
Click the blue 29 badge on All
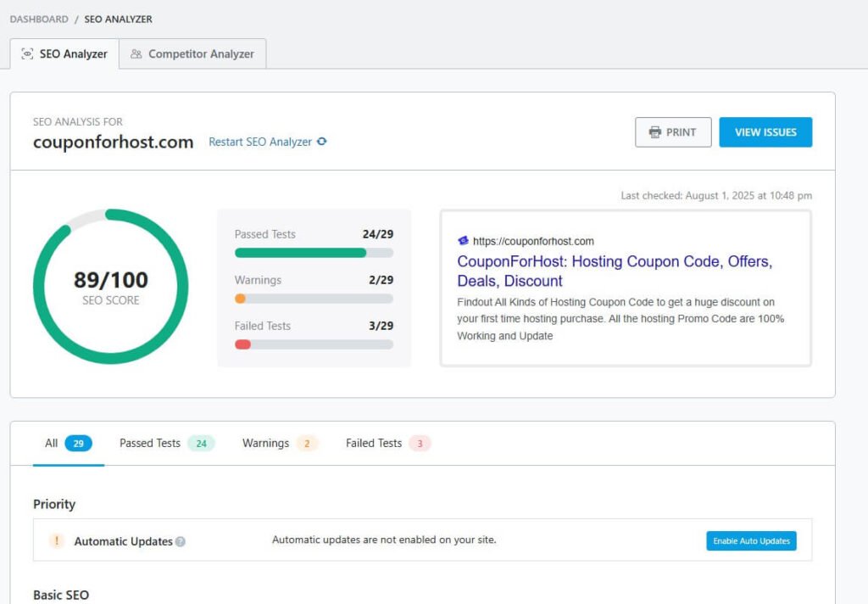[79, 444]
